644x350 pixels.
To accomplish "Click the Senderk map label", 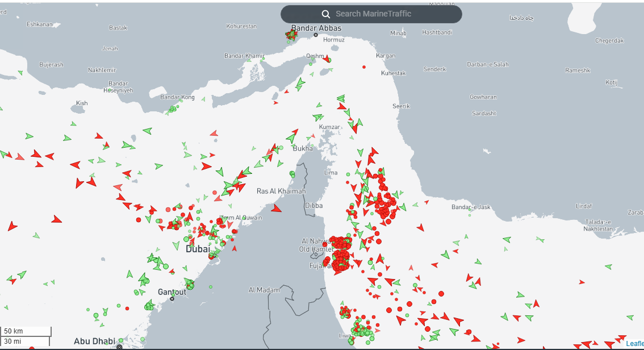I will [x=435, y=69].
